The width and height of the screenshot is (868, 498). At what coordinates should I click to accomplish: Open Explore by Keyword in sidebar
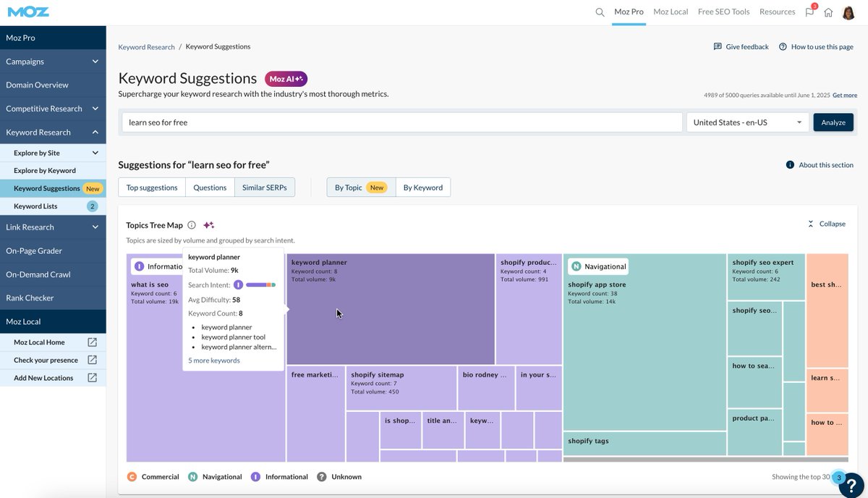(53, 171)
